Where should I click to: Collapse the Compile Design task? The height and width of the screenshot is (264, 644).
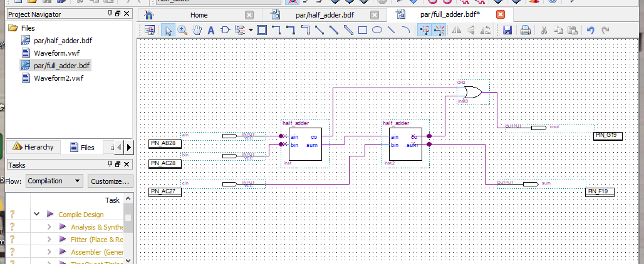(36, 214)
